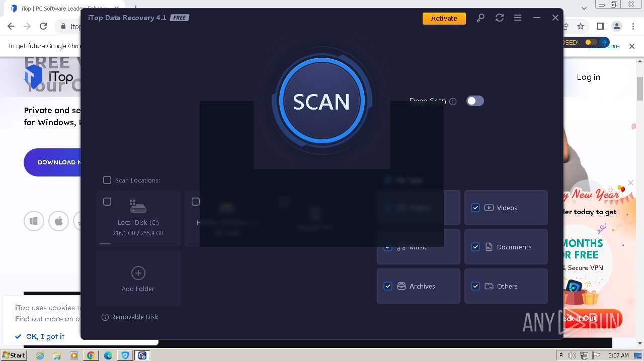Uncheck the Videos file type checkbox
644x362 pixels.
click(475, 208)
